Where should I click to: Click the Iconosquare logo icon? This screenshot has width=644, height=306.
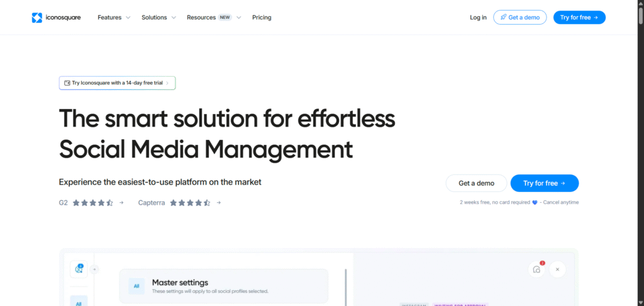(x=37, y=18)
